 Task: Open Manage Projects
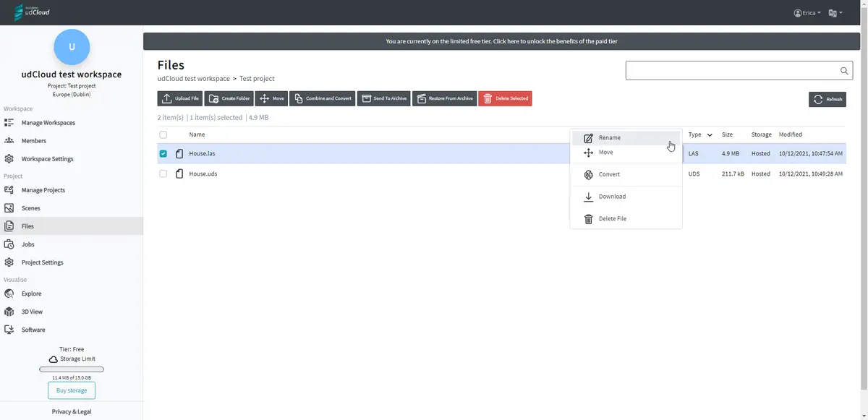pyautogui.click(x=43, y=190)
